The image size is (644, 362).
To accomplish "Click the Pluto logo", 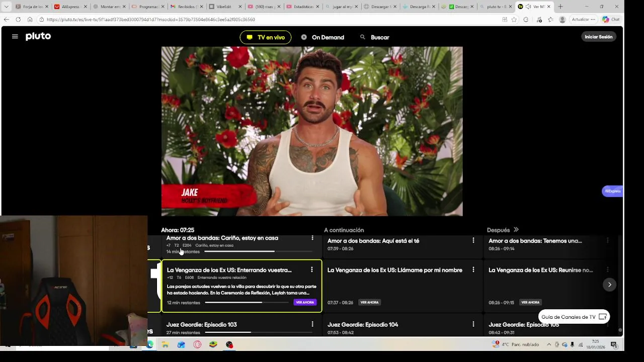I will click(x=38, y=36).
